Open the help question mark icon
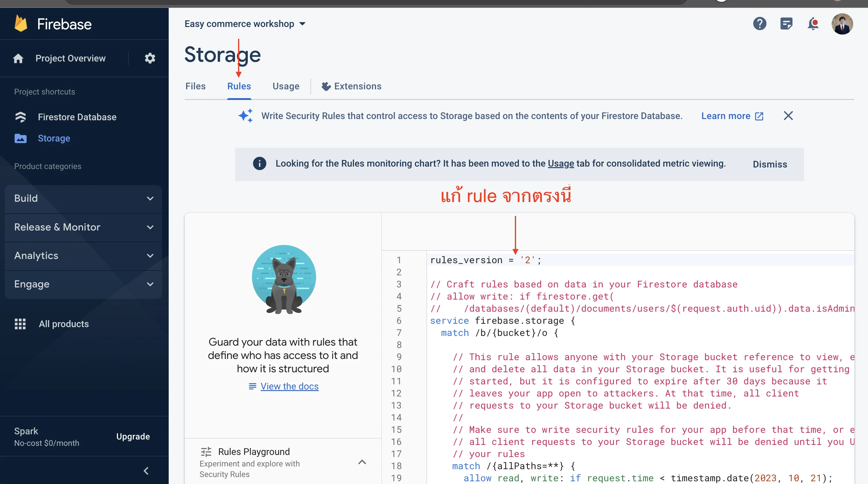Image resolution: width=868 pixels, height=484 pixels. click(x=760, y=24)
